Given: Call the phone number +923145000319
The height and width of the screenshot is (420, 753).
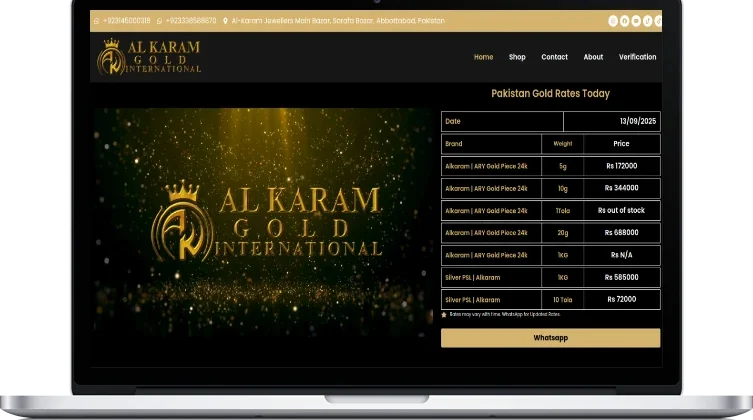Looking at the screenshot, I should click(126, 21).
